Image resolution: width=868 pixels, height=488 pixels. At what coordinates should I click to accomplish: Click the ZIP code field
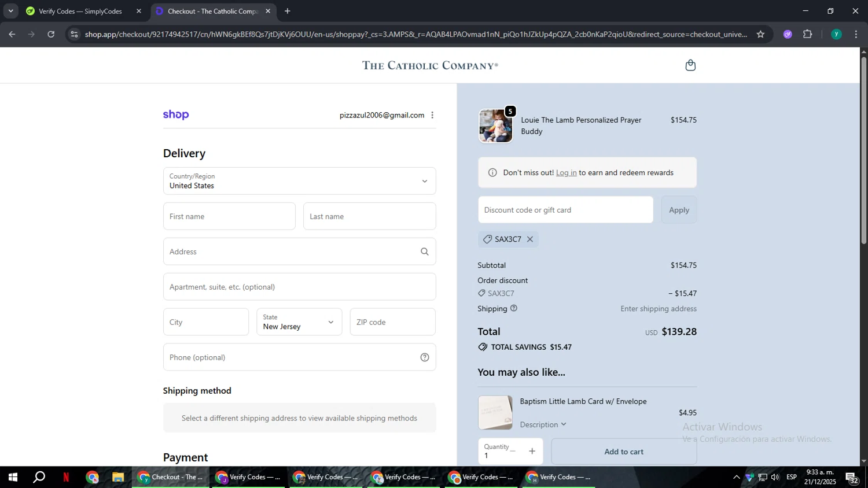click(393, 322)
